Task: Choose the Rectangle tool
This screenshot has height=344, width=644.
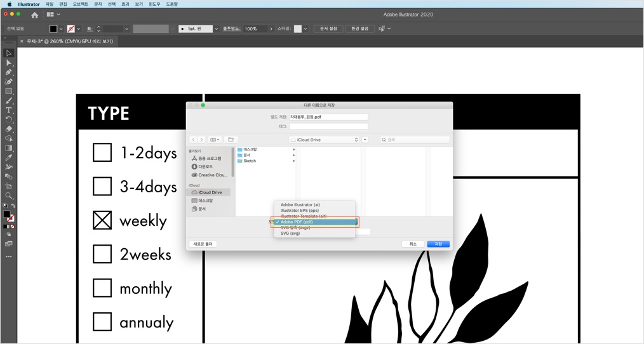Action: pos(9,91)
